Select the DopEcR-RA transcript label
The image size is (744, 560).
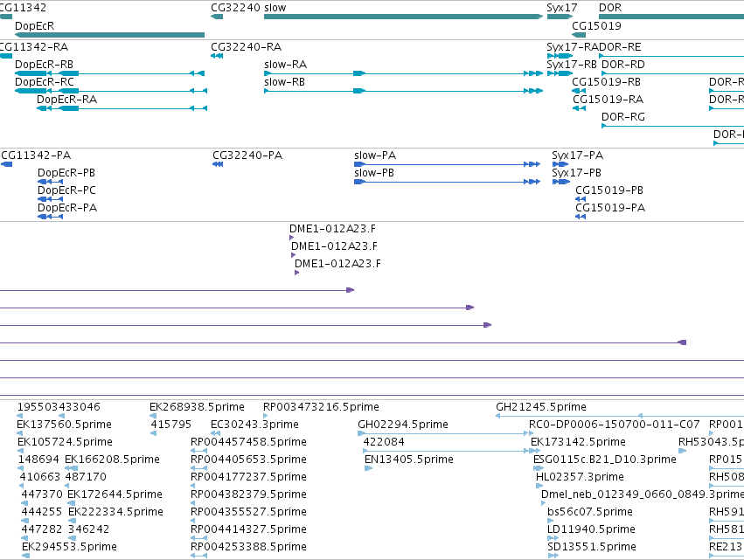coord(67,100)
